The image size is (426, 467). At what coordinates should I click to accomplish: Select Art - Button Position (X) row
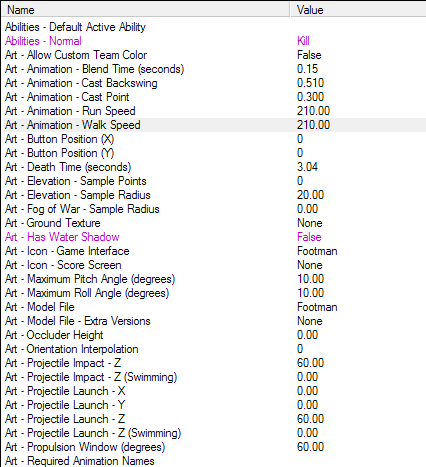click(214, 139)
